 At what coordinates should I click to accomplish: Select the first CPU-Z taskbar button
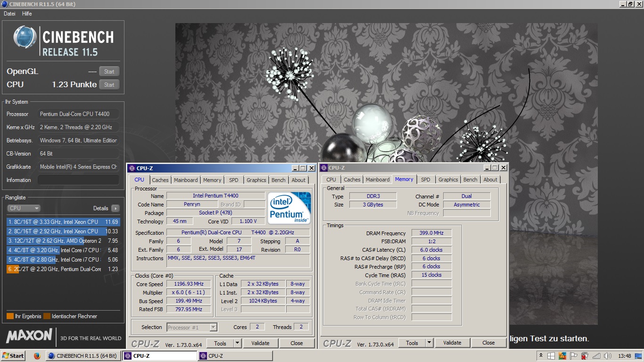coord(159,356)
